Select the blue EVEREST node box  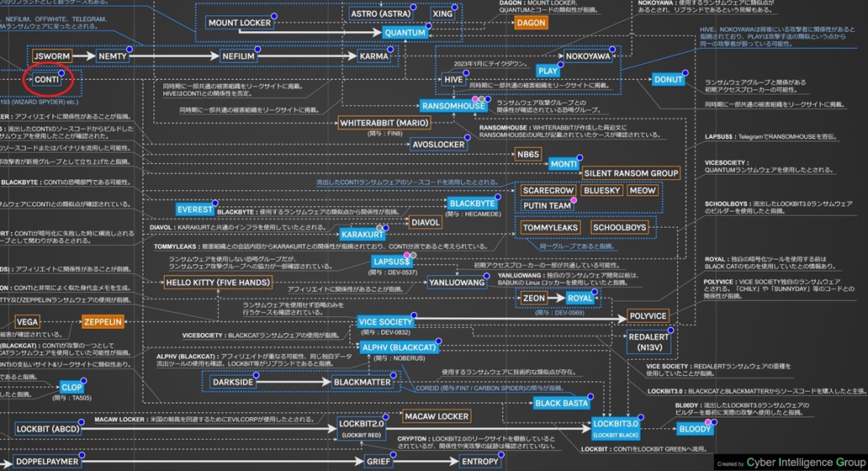[x=195, y=209]
